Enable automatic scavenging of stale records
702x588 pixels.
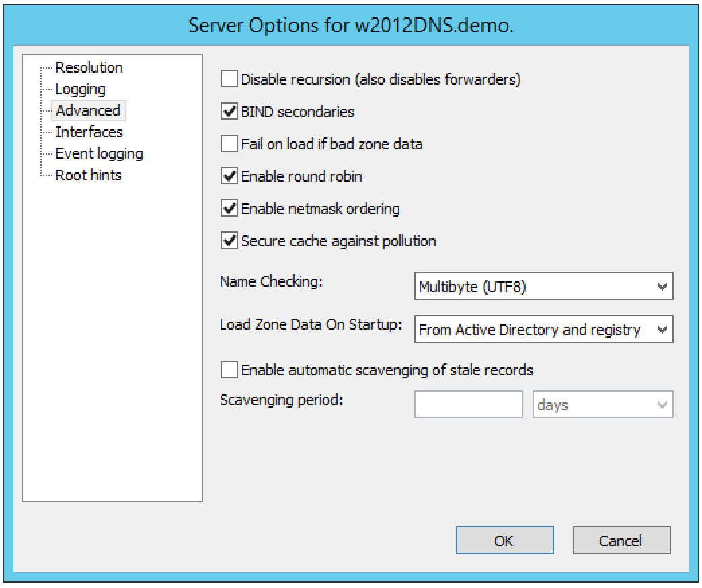click(x=230, y=369)
